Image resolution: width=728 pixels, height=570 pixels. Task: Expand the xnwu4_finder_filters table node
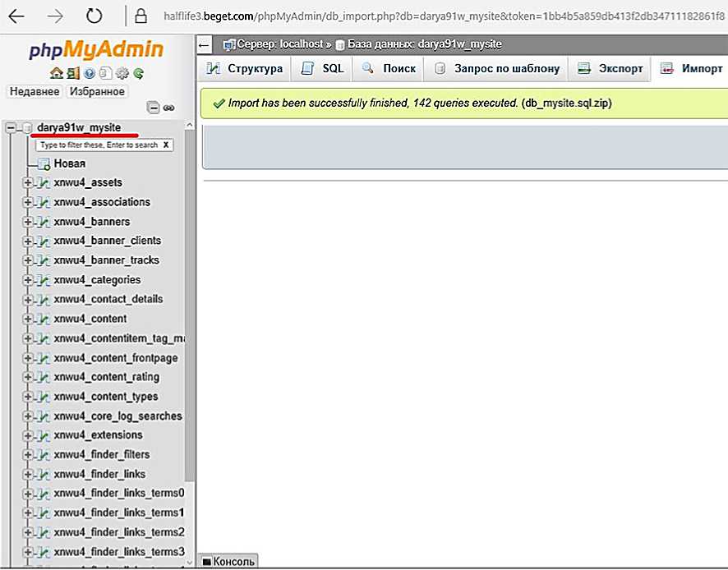(x=27, y=455)
